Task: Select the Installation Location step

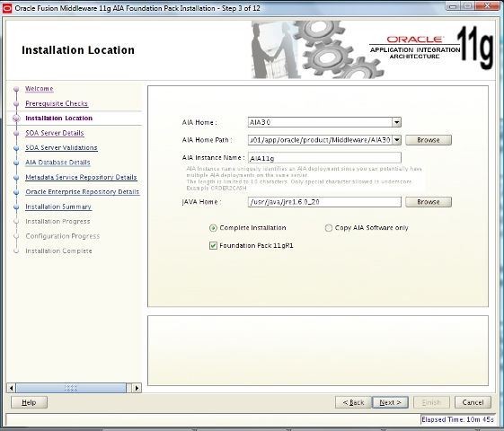Action: [58, 119]
